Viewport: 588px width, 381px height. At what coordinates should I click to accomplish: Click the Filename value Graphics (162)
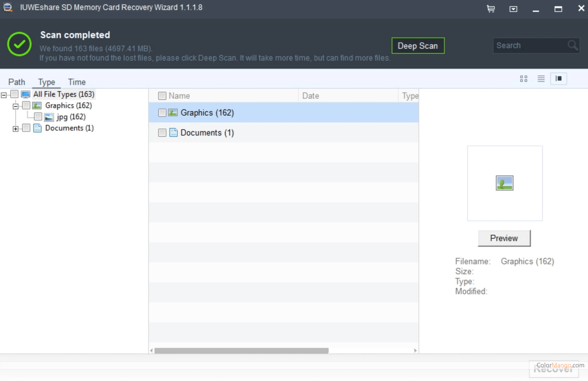[527, 261]
